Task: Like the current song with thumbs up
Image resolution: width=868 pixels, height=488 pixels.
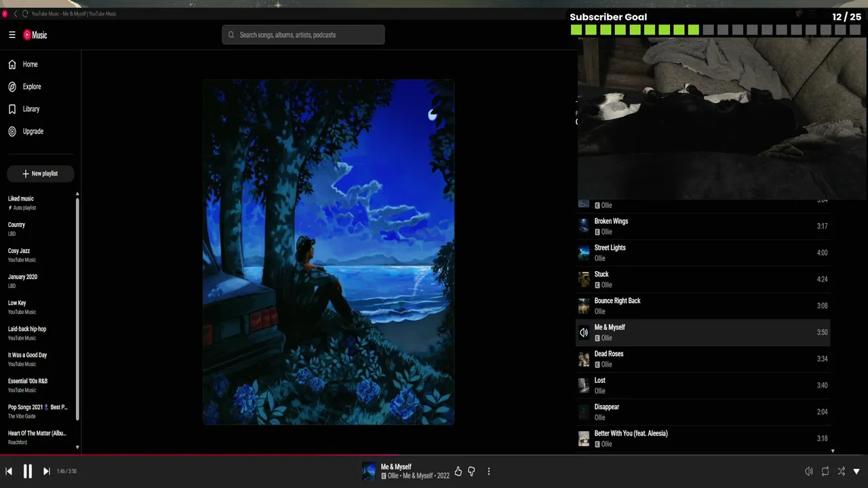Action: click(458, 471)
